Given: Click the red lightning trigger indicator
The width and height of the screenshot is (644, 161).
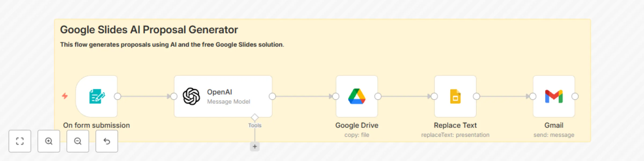Looking at the screenshot, I should pyautogui.click(x=65, y=96).
